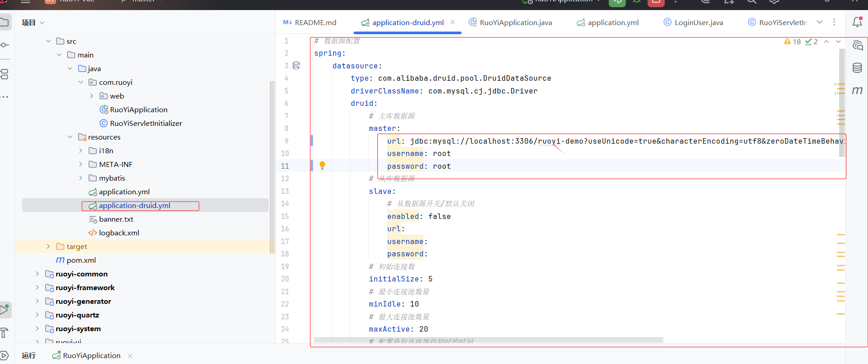
Task: Click the 2 typos check indicator
Action: tap(811, 42)
